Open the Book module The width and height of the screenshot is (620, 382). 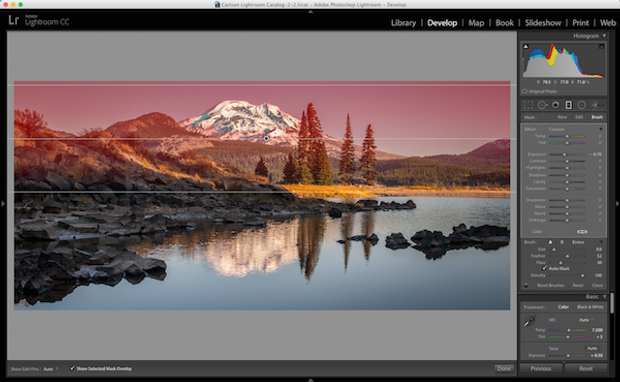[505, 23]
